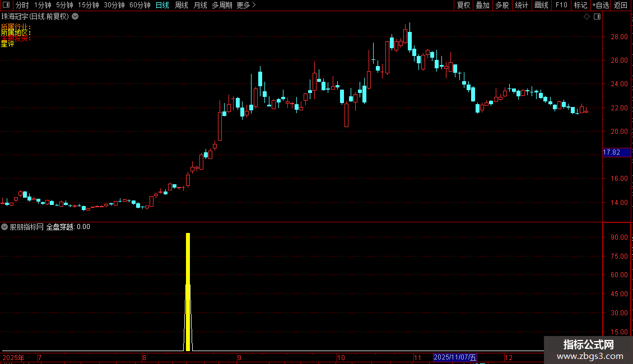The width and height of the screenshot is (633, 364).
Task: Click the 统计 statistics button
Action: [x=522, y=5]
